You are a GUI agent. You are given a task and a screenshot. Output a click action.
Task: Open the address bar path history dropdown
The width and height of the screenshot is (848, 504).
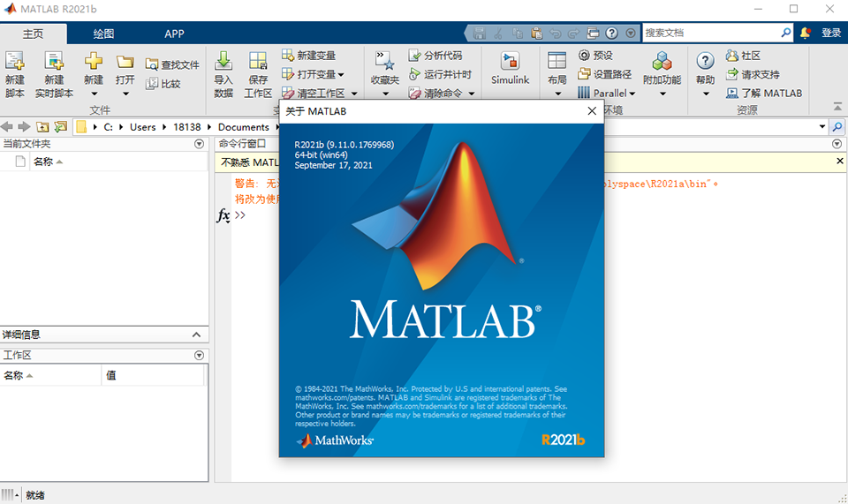822,126
